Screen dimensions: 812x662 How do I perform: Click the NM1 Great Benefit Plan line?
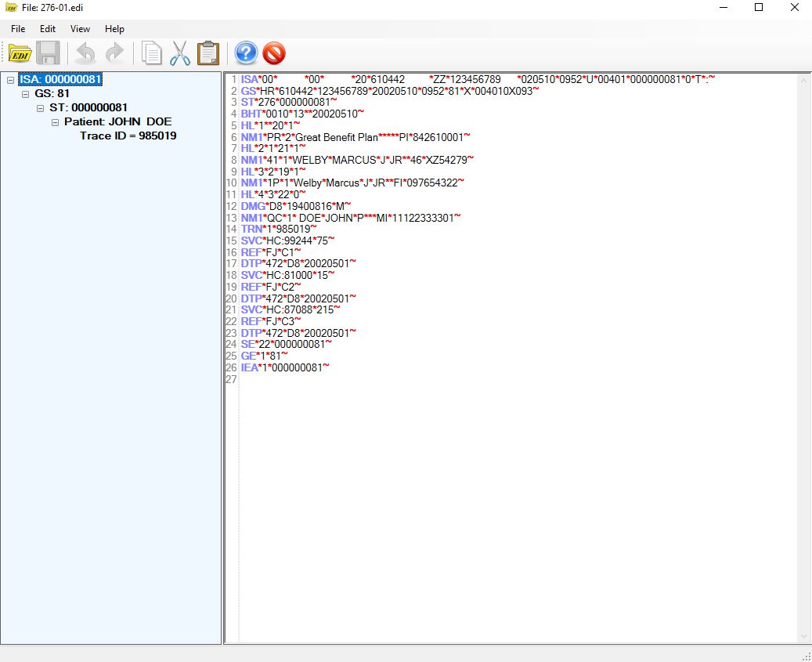coord(355,137)
